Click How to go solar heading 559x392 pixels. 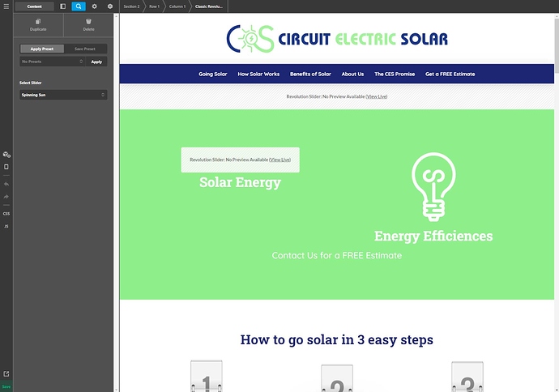point(336,339)
